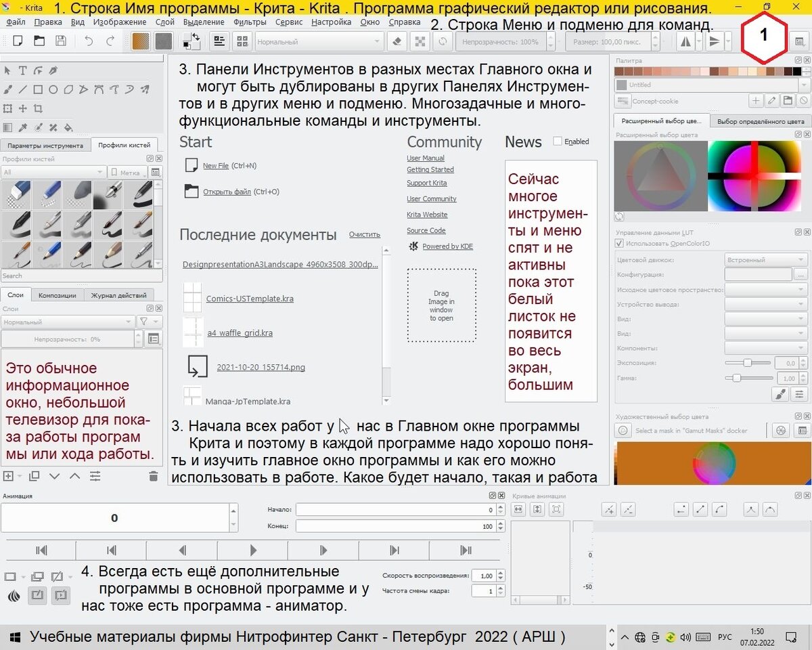Open the User Manual link
The image size is (812, 650).
click(x=426, y=158)
